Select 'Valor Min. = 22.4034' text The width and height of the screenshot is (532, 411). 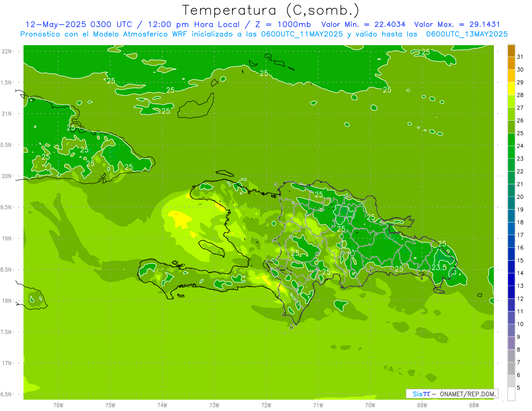[x=364, y=24]
